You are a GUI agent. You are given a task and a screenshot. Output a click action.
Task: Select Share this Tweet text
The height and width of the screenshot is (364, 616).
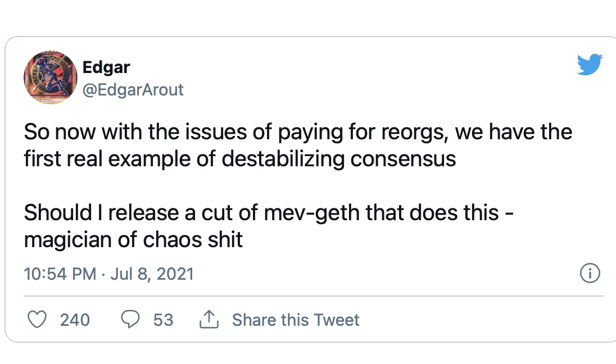pos(295,320)
